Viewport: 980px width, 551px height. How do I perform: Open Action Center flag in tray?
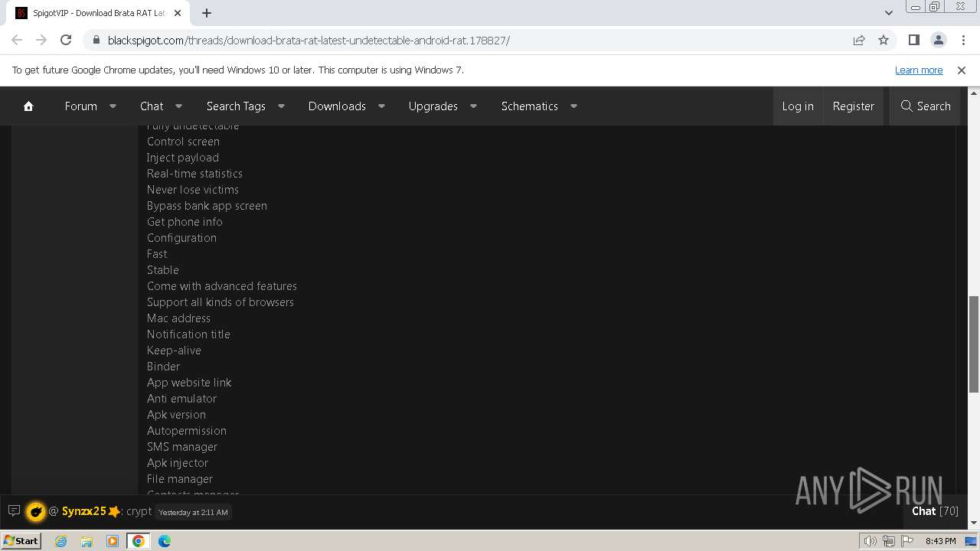(x=906, y=541)
